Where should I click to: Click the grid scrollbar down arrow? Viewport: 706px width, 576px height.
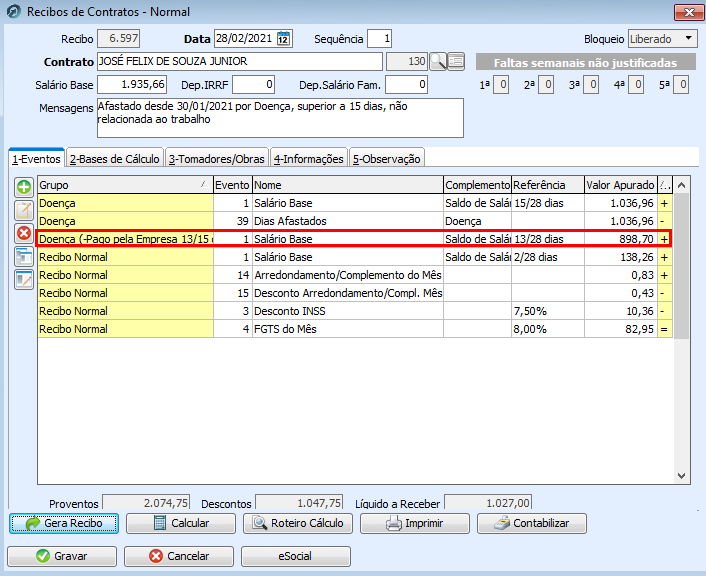coord(682,476)
